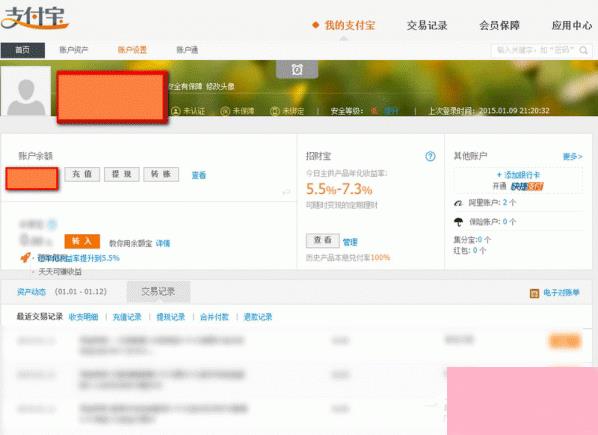Select the 账户设置 sub-navigation tab

132,50
